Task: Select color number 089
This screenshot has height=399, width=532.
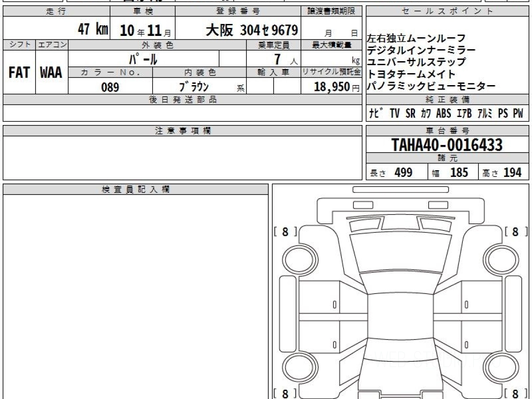Action: tap(110, 87)
